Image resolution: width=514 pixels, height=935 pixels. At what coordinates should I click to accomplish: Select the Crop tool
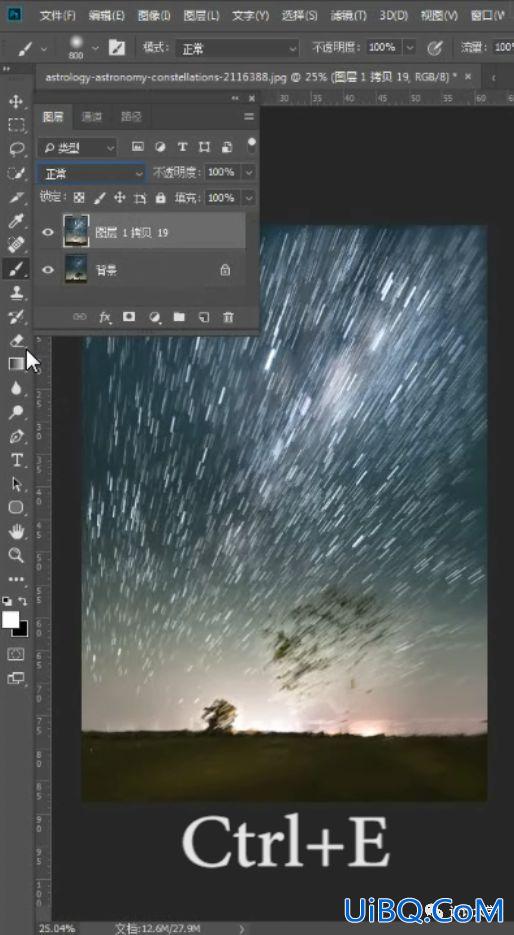coord(16,197)
